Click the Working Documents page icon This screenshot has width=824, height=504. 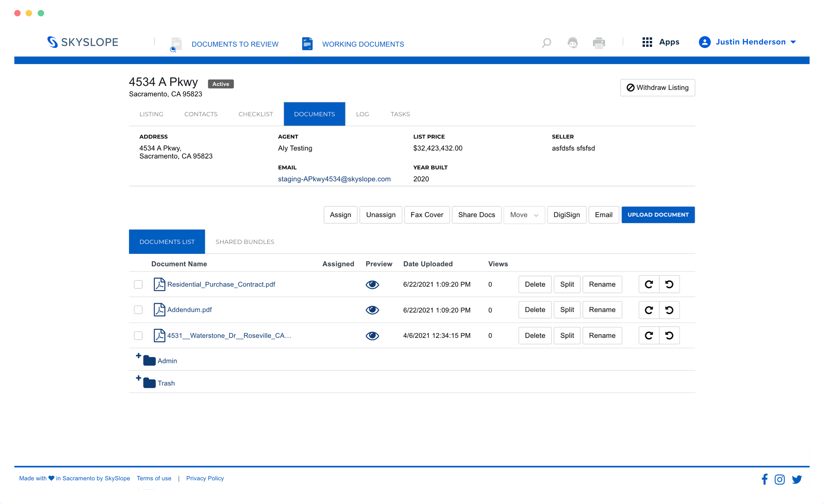click(307, 44)
